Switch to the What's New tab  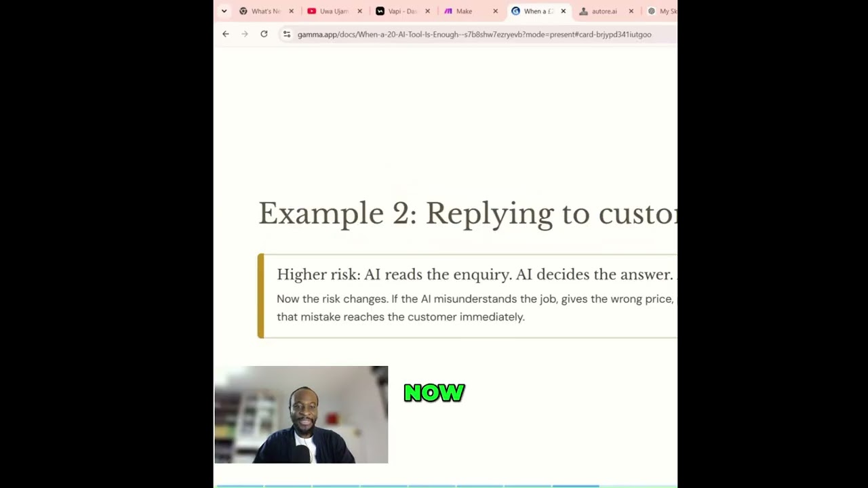coord(266,11)
